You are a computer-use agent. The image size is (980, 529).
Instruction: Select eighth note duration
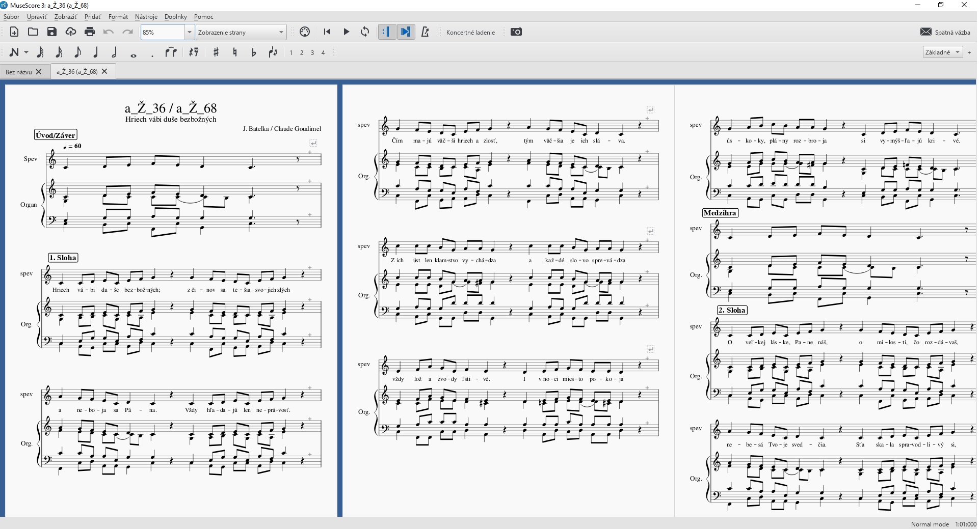point(77,52)
